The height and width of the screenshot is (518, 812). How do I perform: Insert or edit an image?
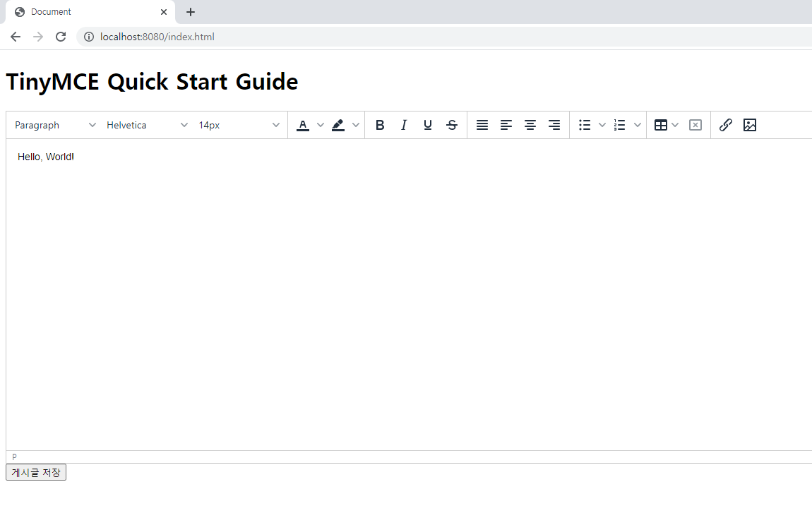pos(749,125)
